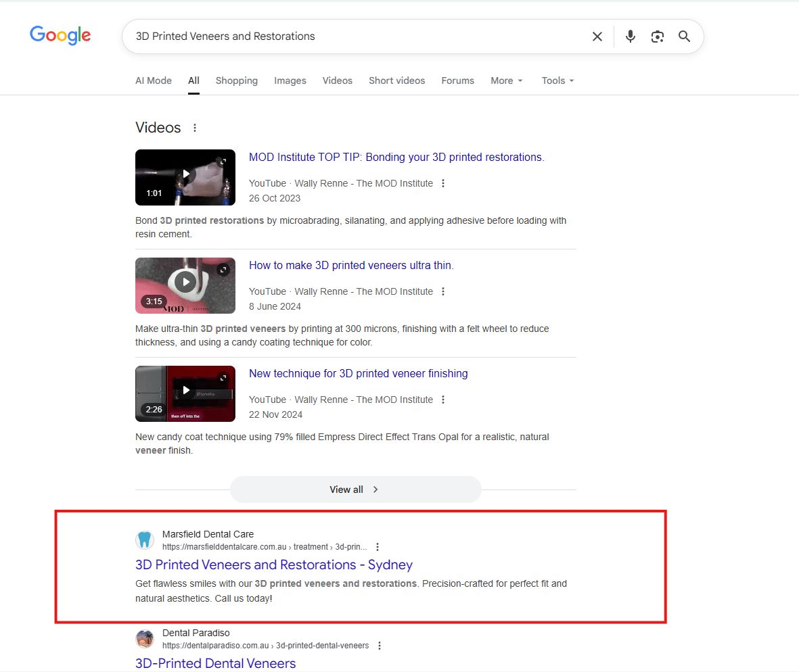Open How to make 3D printed veneers ultra thin

(x=350, y=265)
